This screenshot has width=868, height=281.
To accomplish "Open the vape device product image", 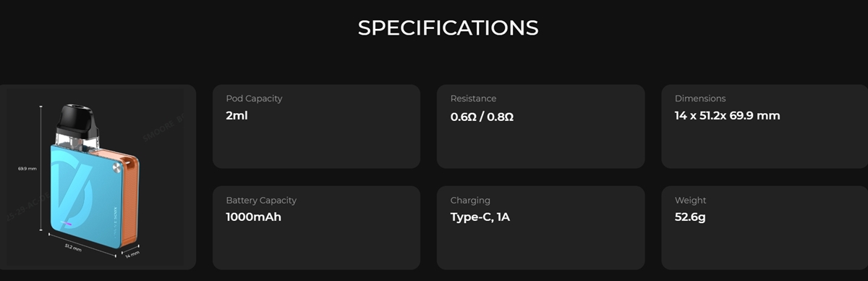I will [x=98, y=177].
